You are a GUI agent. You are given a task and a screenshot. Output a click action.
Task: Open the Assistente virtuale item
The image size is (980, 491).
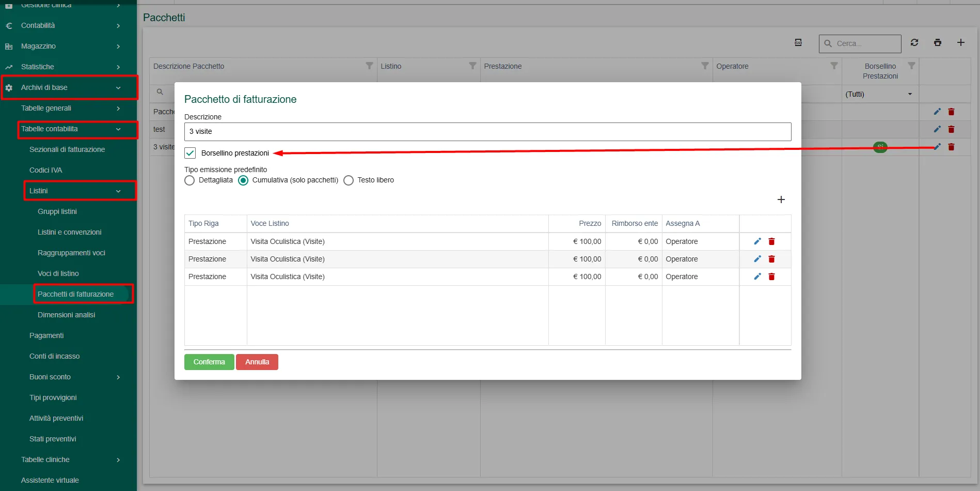50,480
